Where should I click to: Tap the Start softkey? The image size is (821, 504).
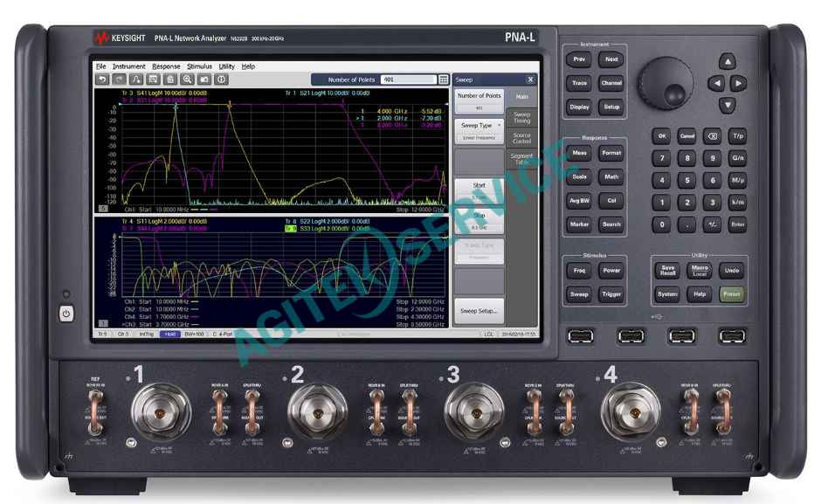479,190
